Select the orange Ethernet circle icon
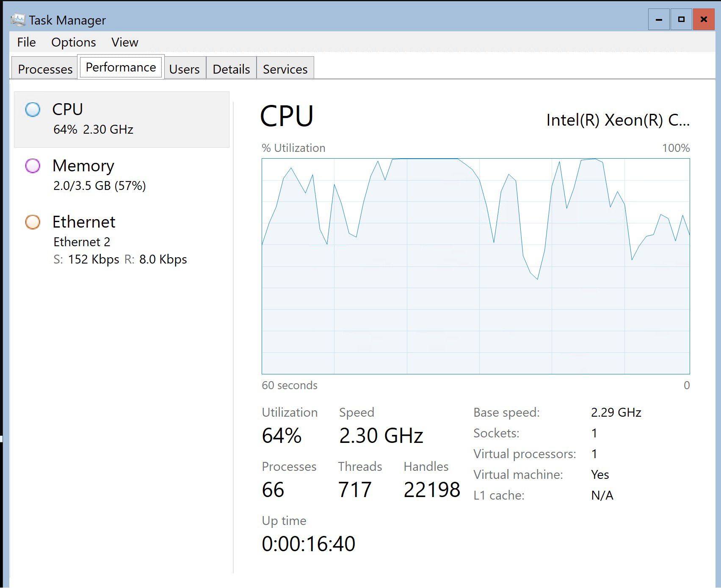 tap(33, 222)
